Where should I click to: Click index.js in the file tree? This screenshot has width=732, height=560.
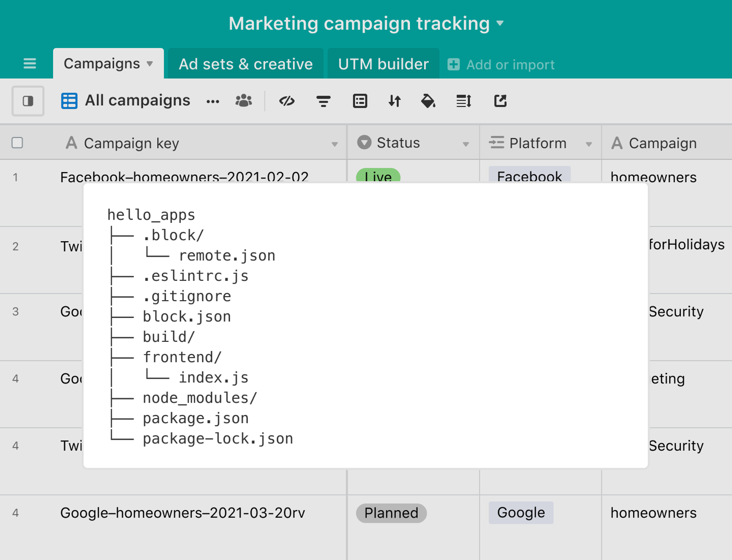(214, 377)
